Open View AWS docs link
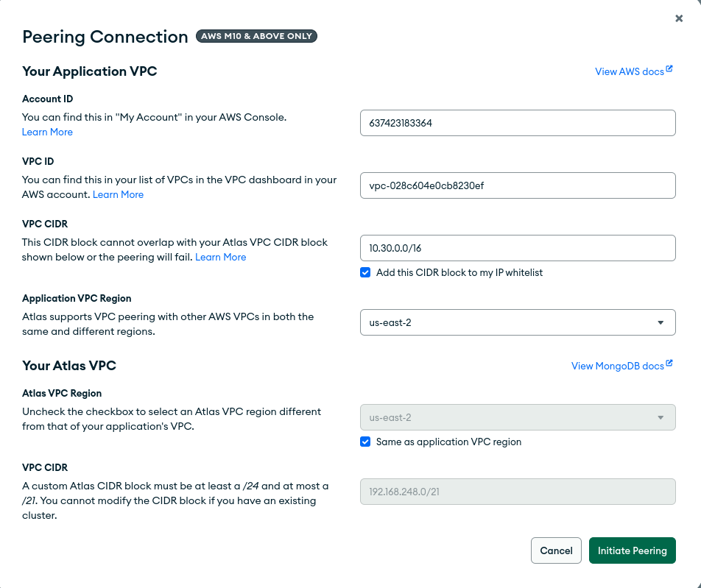 click(629, 71)
